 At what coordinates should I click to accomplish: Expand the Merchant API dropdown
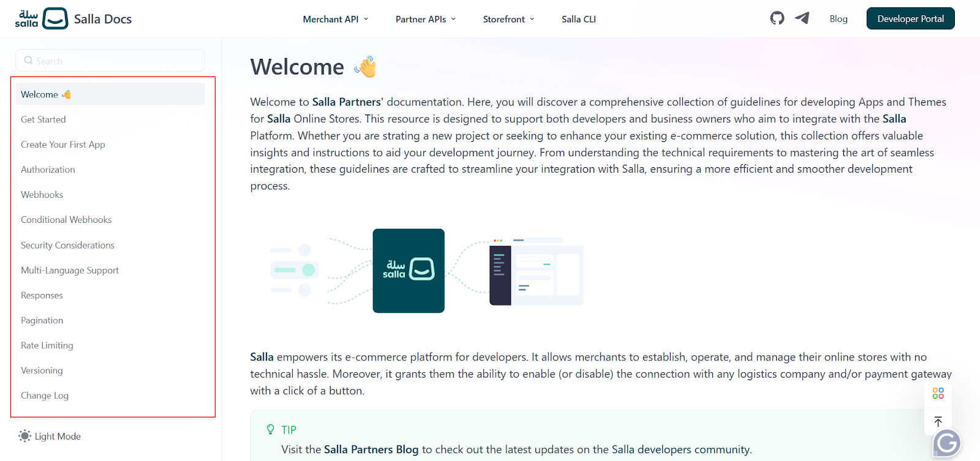click(x=336, y=19)
